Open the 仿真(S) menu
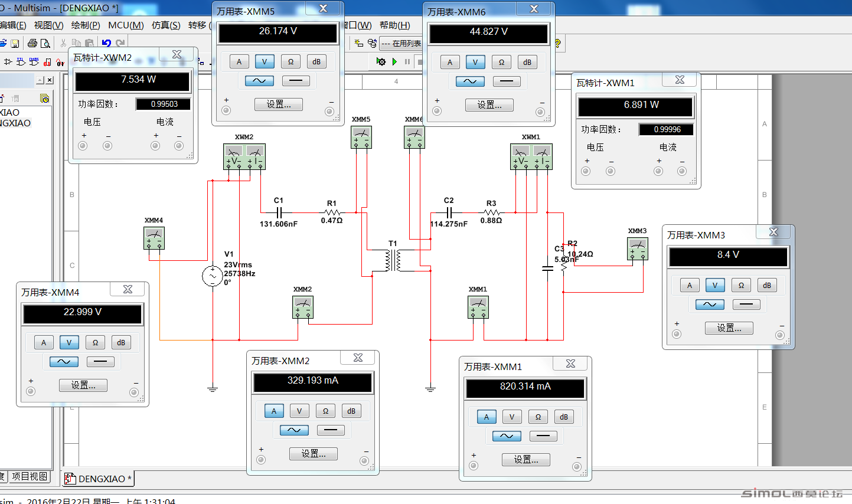852x504 pixels. click(166, 25)
